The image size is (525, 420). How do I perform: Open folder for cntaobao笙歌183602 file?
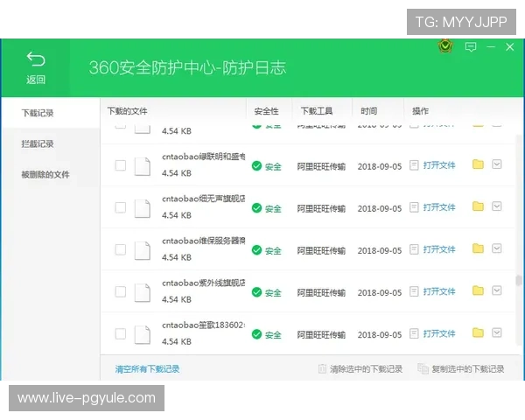(478, 332)
